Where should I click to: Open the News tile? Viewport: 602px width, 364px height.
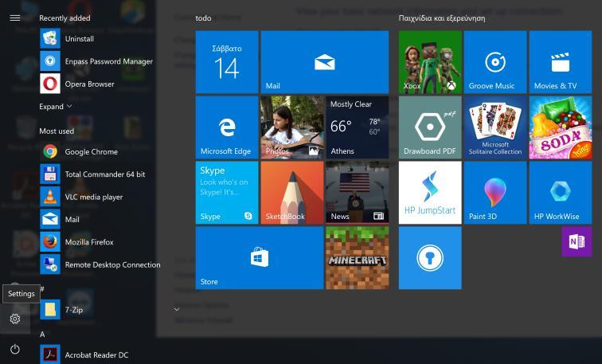[358, 193]
